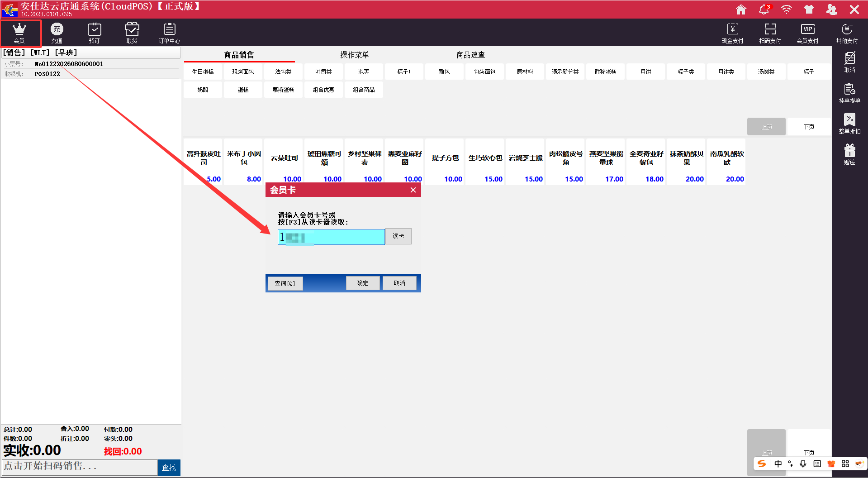Choose 扫码支付 scan code payment

point(770,33)
